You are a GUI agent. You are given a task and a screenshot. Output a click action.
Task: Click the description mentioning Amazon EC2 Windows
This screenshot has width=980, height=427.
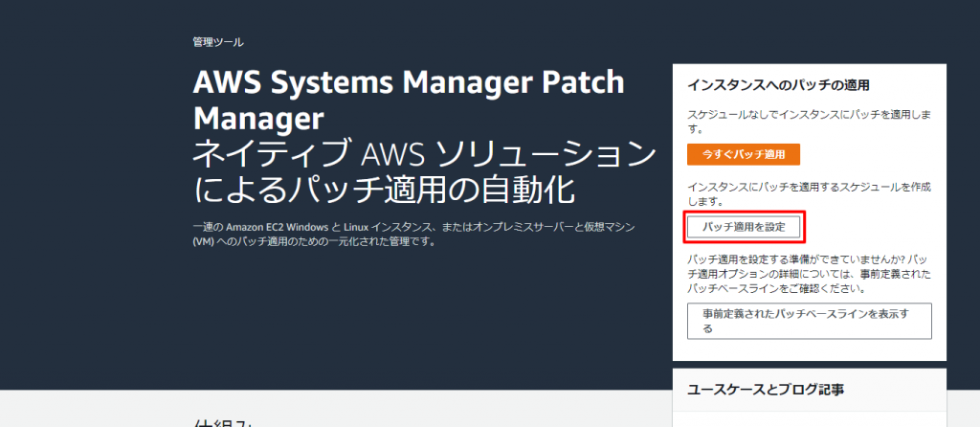click(414, 234)
